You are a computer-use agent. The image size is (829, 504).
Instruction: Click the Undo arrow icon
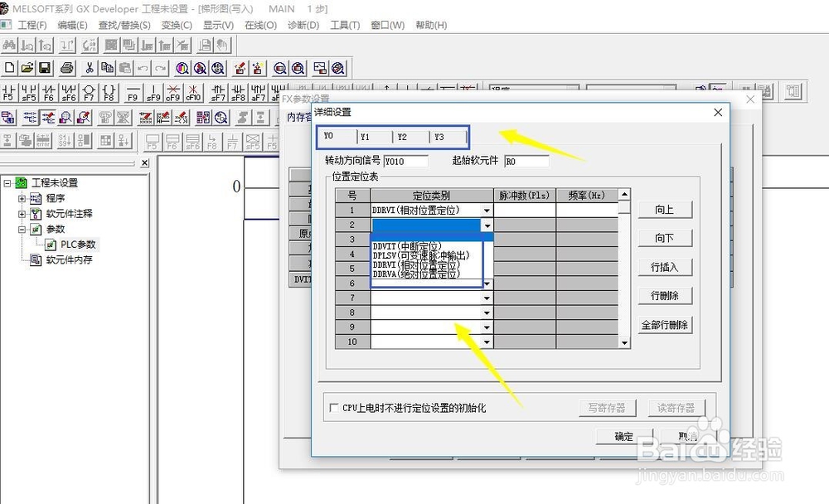tap(143, 68)
